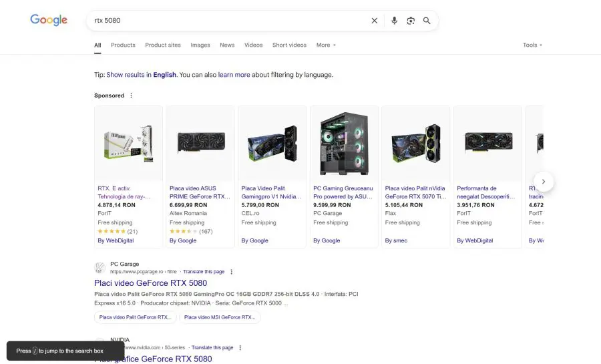Switch to the Videos tab
The width and height of the screenshot is (601, 364).
(253, 45)
